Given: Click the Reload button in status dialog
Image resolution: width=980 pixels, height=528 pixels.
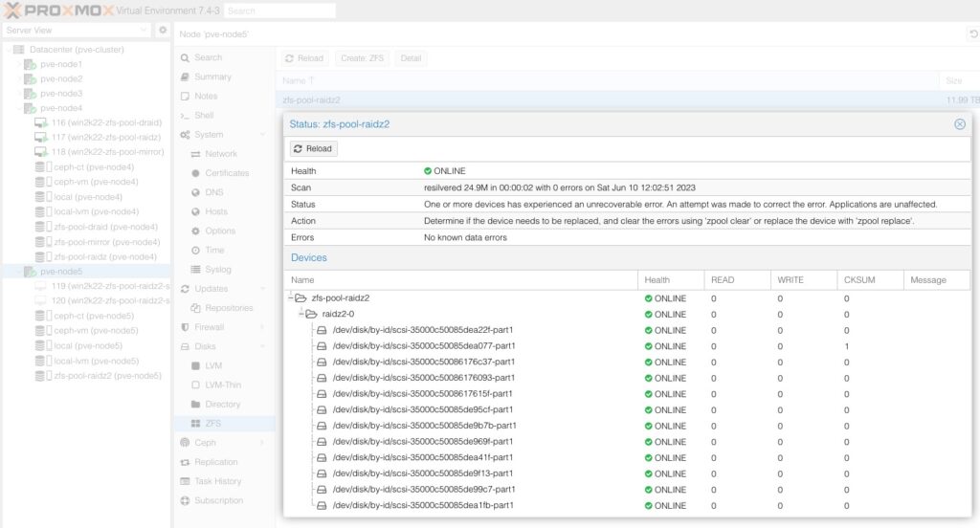Looking at the screenshot, I should [313, 148].
